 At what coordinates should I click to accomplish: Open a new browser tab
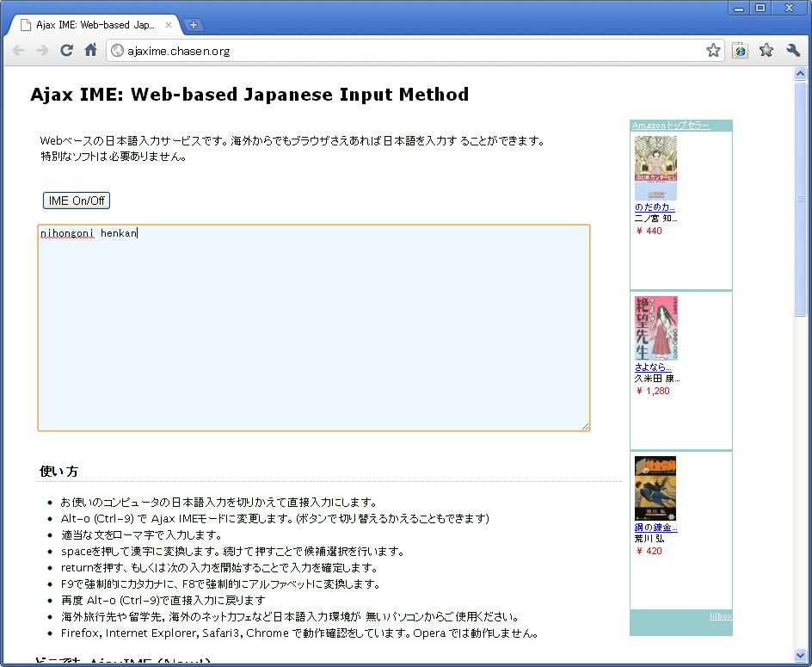click(x=194, y=25)
